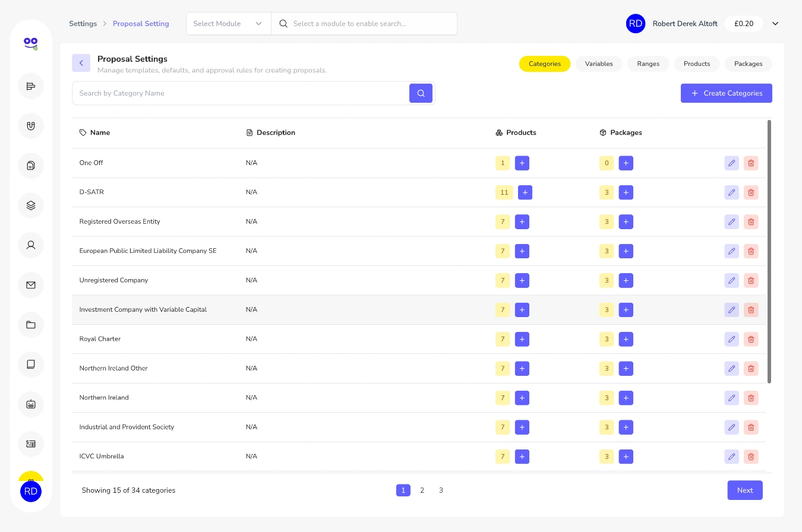
Task: Open the folder icon in the sidebar
Action: click(x=31, y=325)
